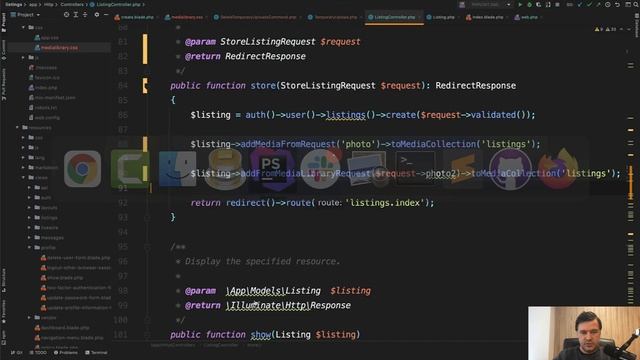The height and width of the screenshot is (360, 640).
Task: Open the Structure side panel
Action: (4, 280)
